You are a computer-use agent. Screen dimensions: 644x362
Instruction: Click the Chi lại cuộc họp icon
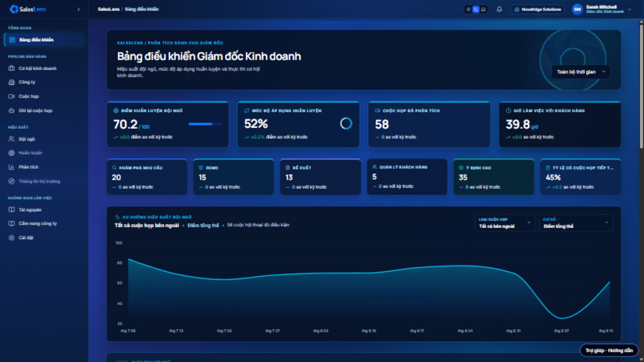click(11, 111)
